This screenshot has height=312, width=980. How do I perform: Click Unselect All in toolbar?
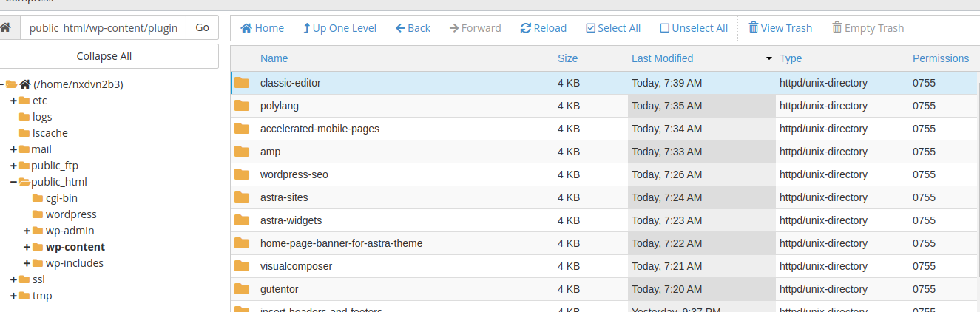click(x=694, y=28)
